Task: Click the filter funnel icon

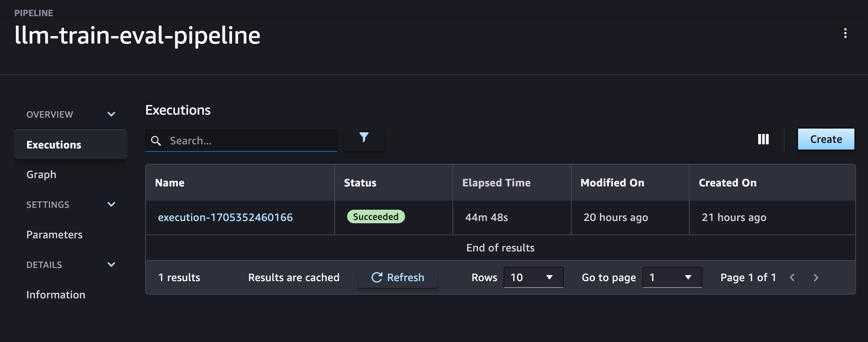Action: [x=364, y=138]
